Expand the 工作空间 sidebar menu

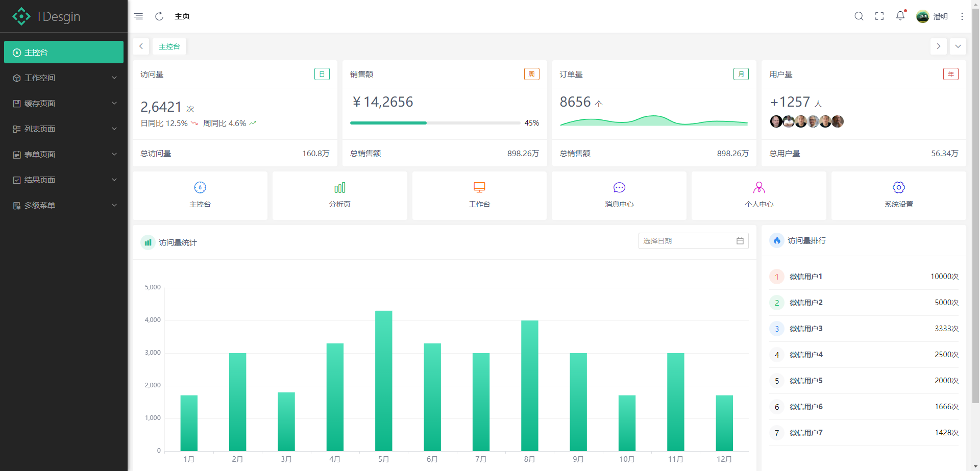point(64,78)
